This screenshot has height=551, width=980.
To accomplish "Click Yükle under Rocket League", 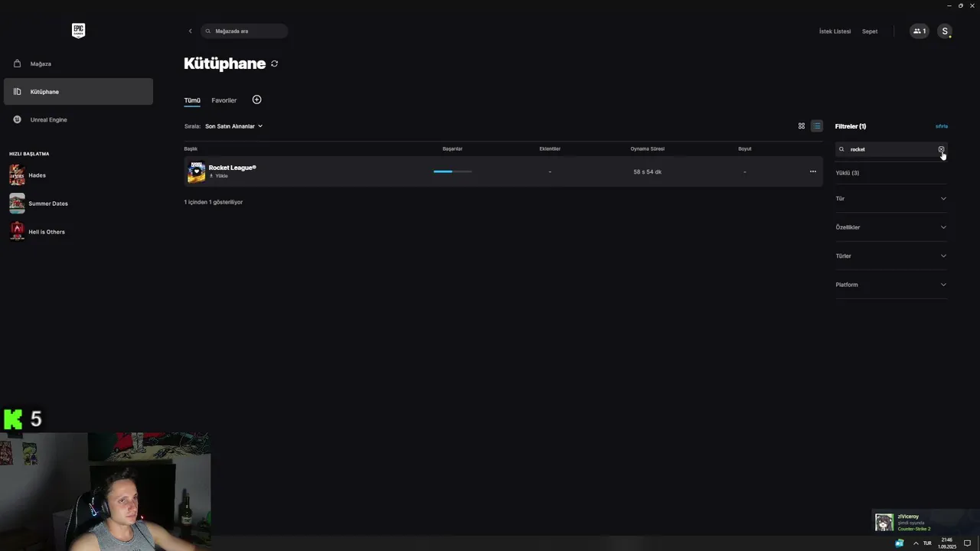I will pyautogui.click(x=220, y=176).
